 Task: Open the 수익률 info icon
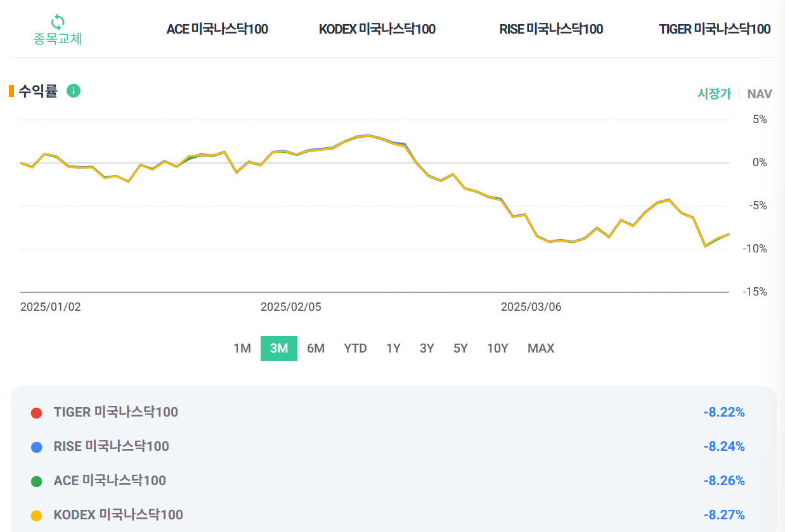74,91
